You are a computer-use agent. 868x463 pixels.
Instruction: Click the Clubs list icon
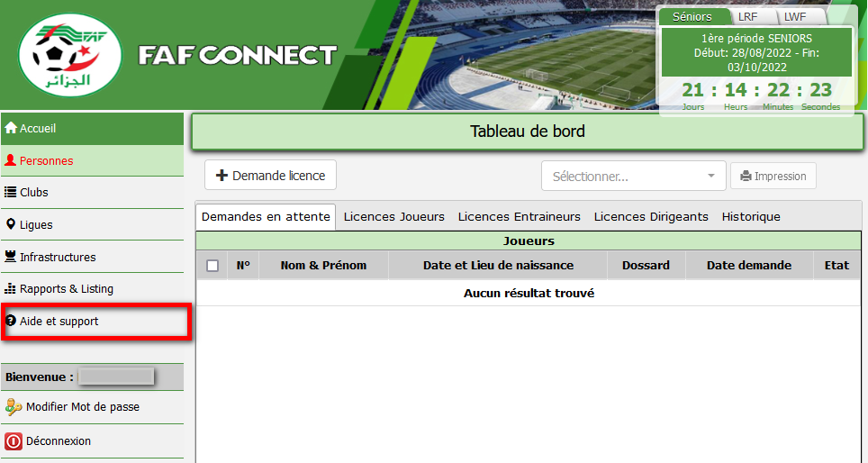(11, 193)
